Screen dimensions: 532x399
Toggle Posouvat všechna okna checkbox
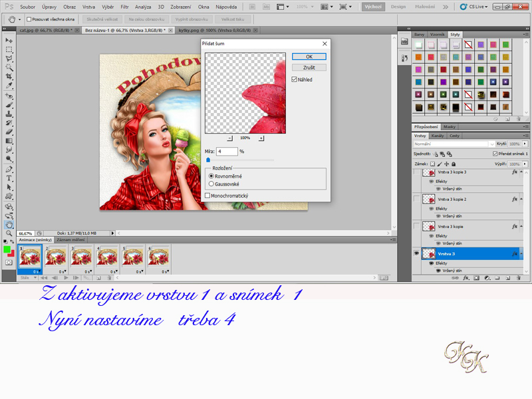click(x=29, y=19)
